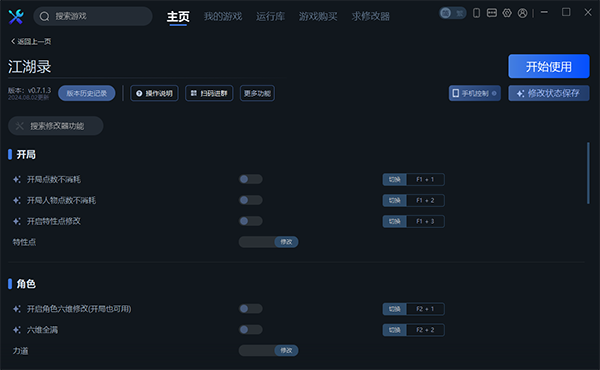Click the 开局 section heading
The width and height of the screenshot is (600, 370).
[x=26, y=155]
